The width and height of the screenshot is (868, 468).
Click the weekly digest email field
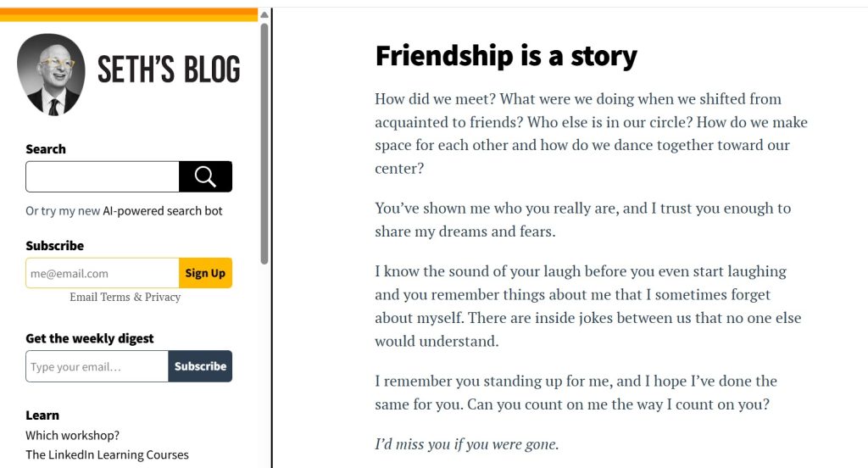pyautogui.click(x=97, y=366)
